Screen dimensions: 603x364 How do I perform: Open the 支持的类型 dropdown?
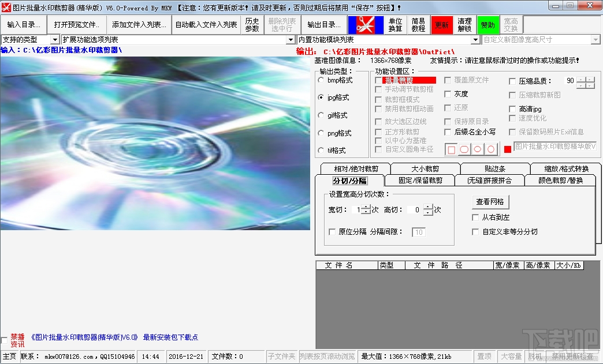55,40
